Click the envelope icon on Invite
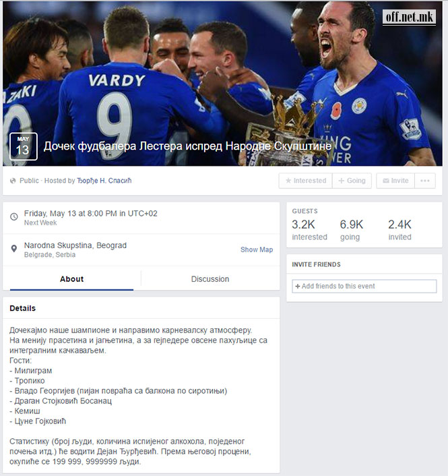 tap(385, 181)
